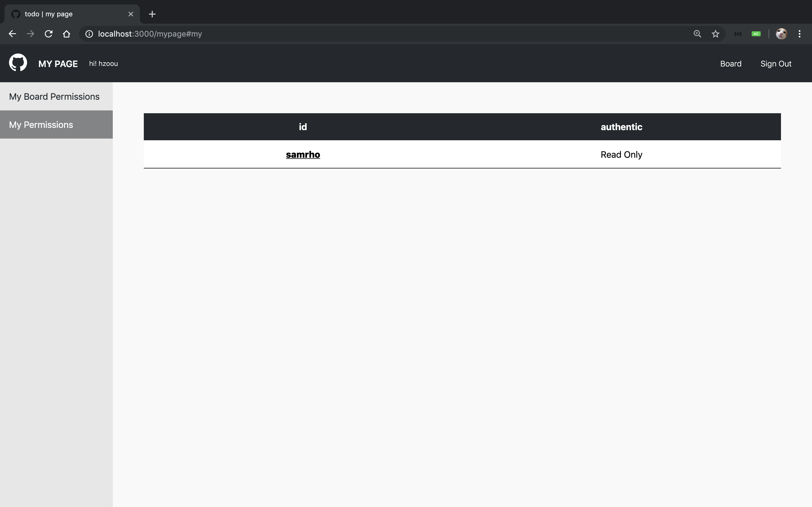Click the browser back arrow
812x507 pixels.
point(12,34)
